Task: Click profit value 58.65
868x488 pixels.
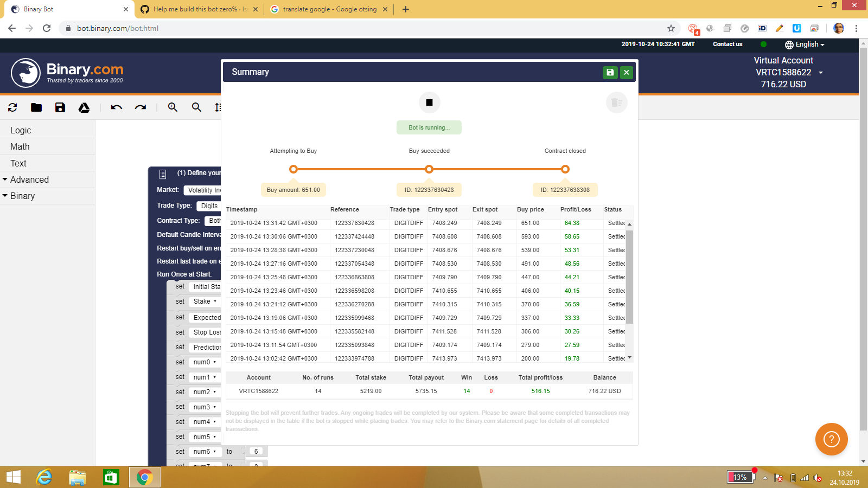Action: pyautogui.click(x=572, y=236)
